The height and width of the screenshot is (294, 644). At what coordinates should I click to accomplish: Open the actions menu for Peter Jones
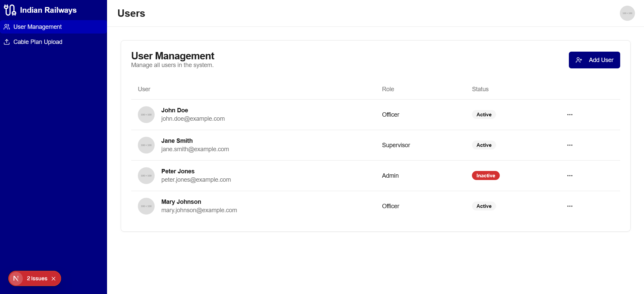(x=570, y=176)
